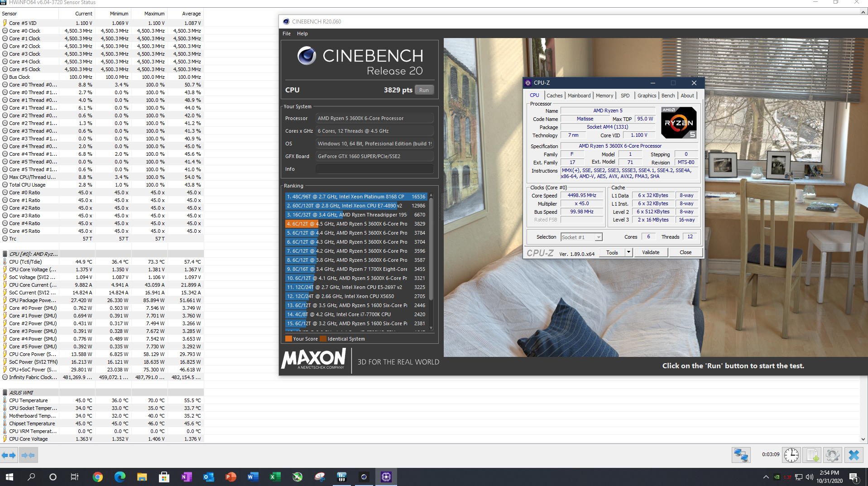Select Motherboard Temp... sensor row

(102, 416)
